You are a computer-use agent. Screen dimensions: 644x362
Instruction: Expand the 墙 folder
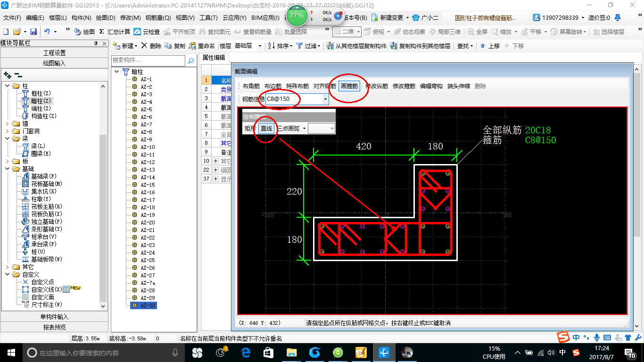(8, 123)
